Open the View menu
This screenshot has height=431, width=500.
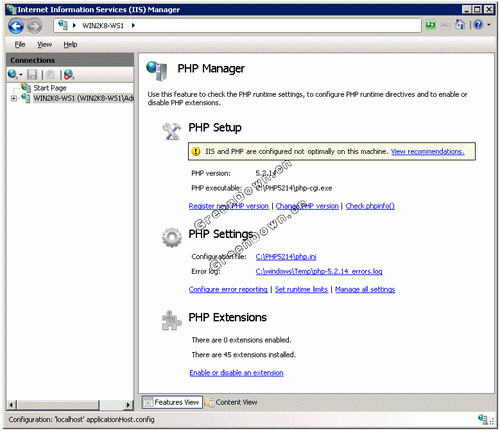coord(44,44)
